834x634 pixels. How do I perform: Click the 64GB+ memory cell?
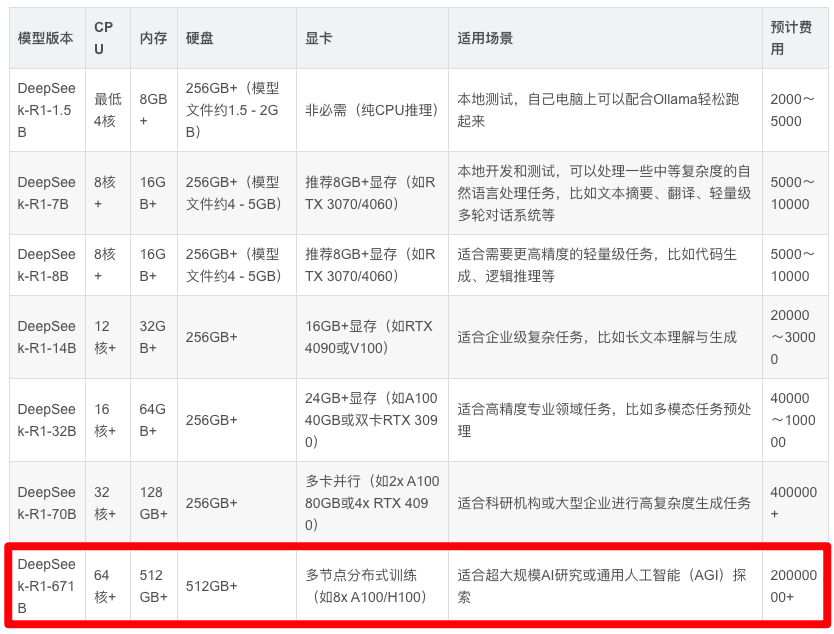point(154,420)
